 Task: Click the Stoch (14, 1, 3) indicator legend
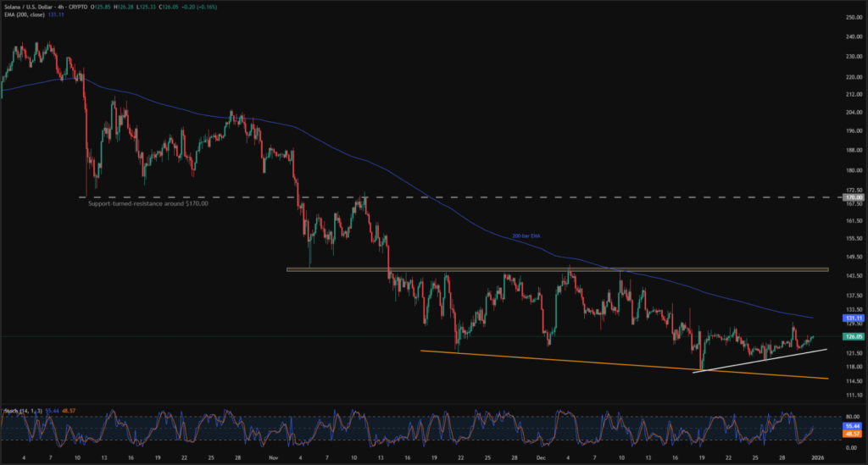coord(23,411)
